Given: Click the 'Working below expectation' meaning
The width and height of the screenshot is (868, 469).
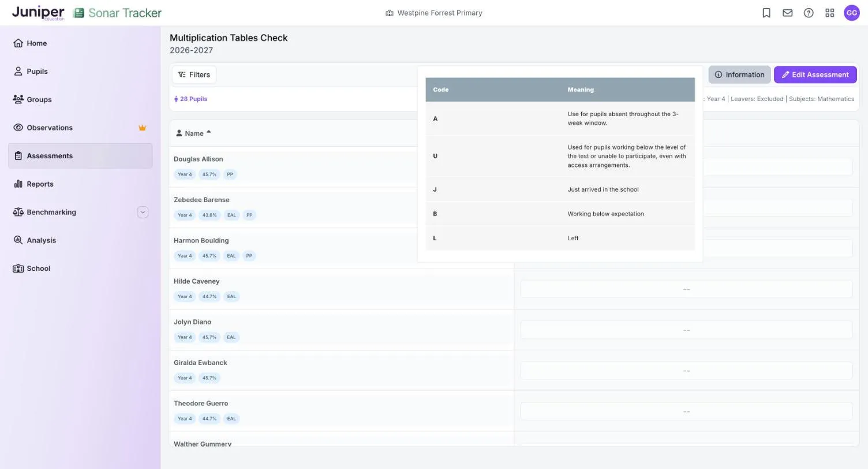Looking at the screenshot, I should pos(605,214).
